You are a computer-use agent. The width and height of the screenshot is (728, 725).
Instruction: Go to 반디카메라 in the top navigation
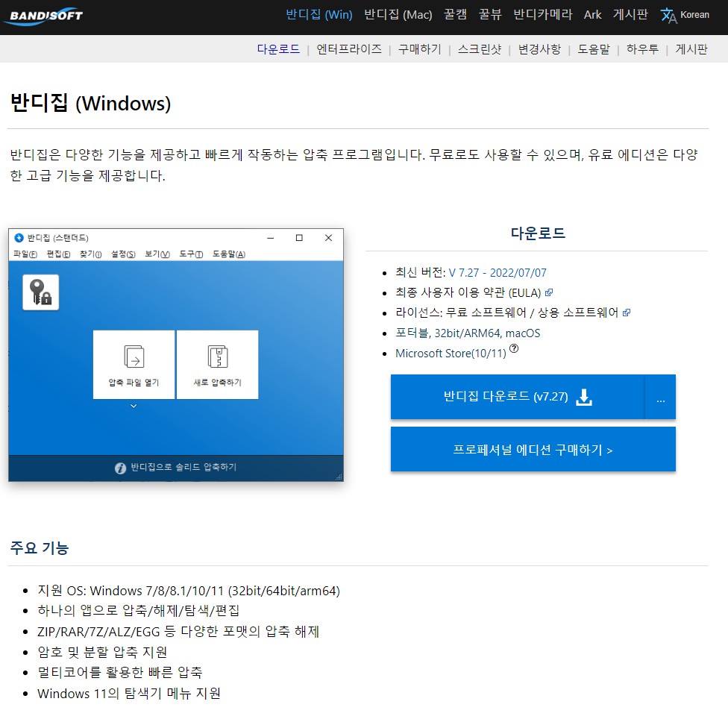(542, 15)
